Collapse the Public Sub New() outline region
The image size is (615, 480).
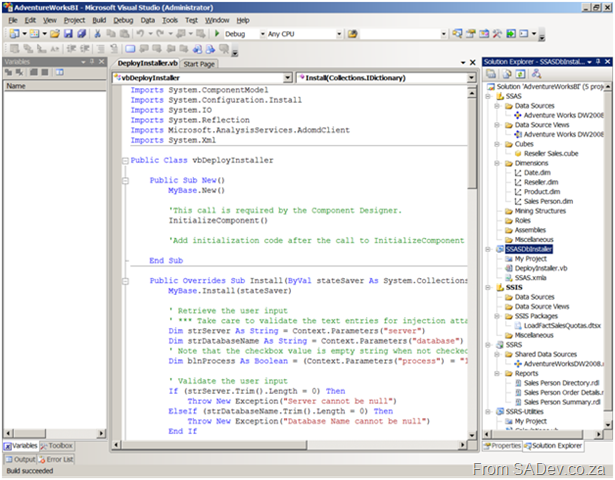125,180
